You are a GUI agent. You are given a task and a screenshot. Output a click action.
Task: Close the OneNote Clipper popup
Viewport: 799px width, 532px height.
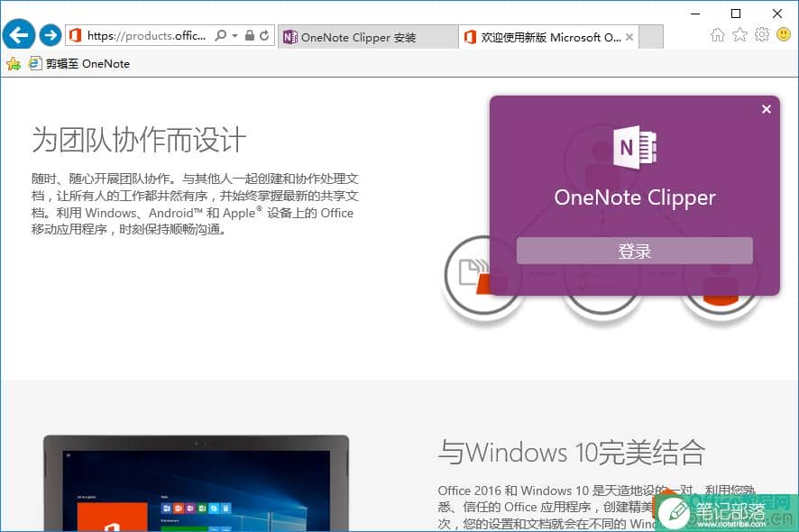pos(766,109)
